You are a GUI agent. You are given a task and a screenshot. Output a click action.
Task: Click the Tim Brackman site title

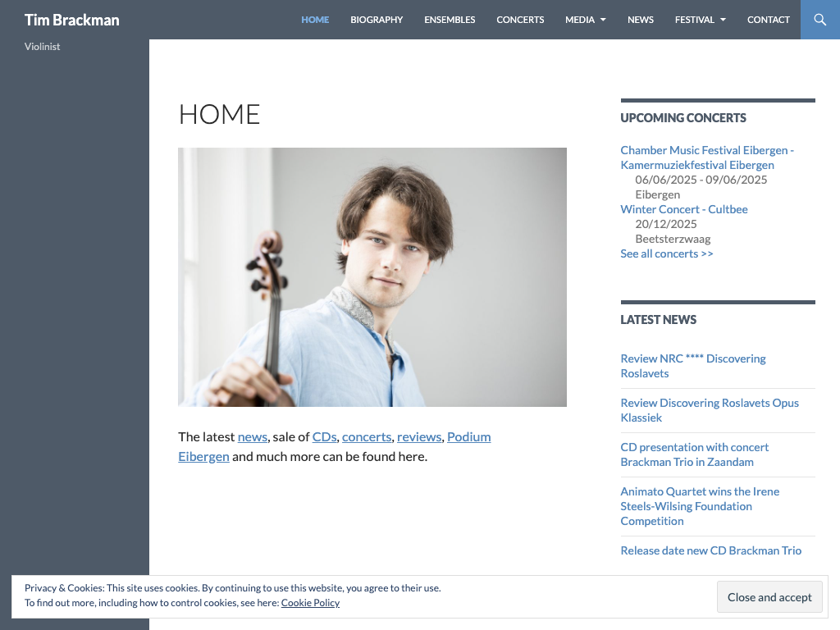[72, 20]
